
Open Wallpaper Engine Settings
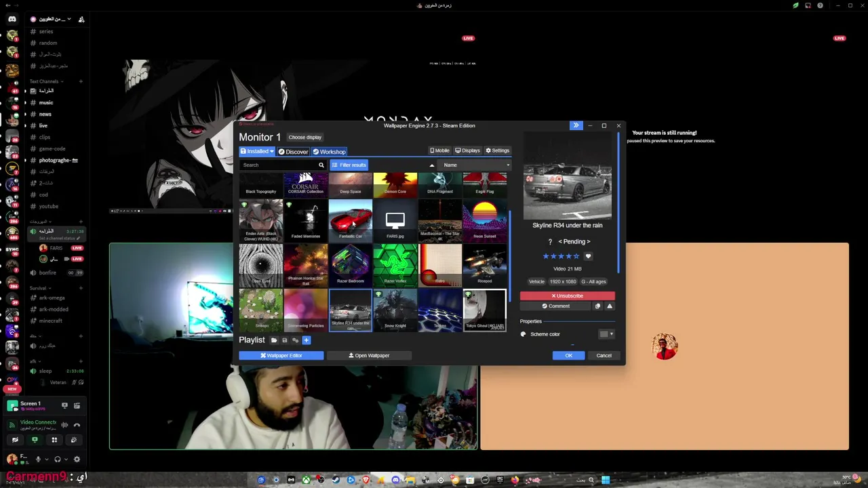(497, 150)
